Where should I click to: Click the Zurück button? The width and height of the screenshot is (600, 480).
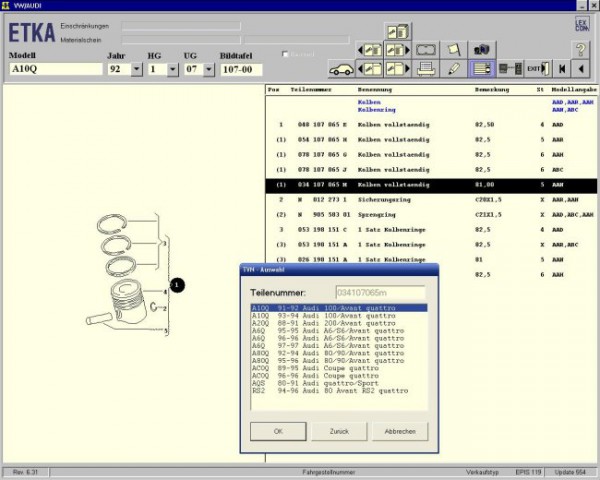pos(339,431)
